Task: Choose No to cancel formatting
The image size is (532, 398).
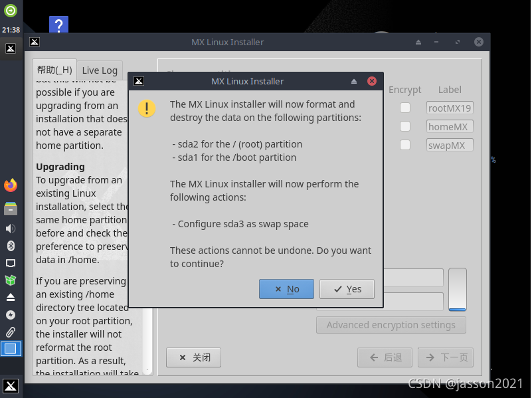Action: 286,289
